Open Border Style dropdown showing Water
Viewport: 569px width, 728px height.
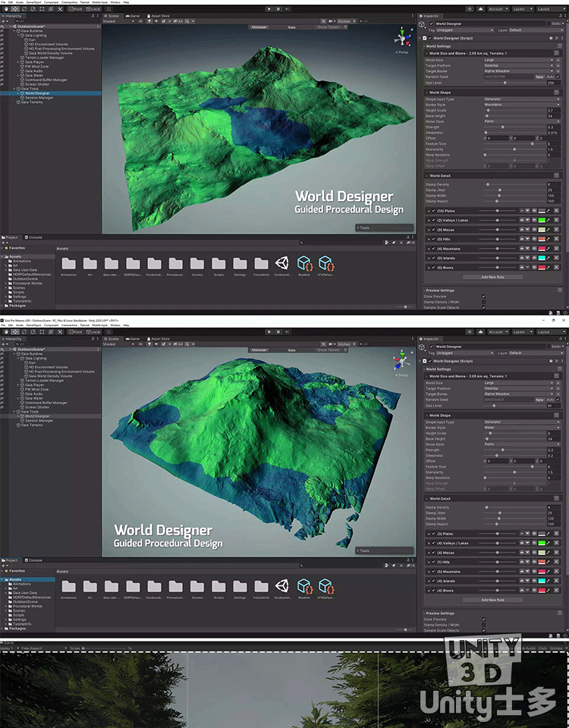[522, 428]
